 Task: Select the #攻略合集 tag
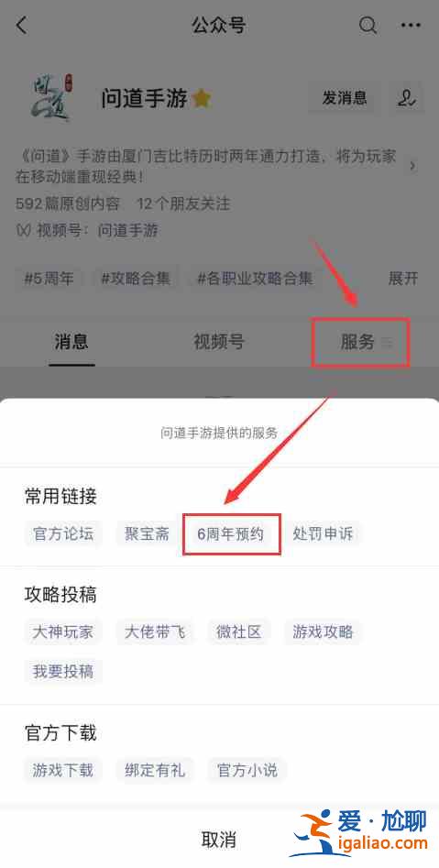(x=136, y=278)
